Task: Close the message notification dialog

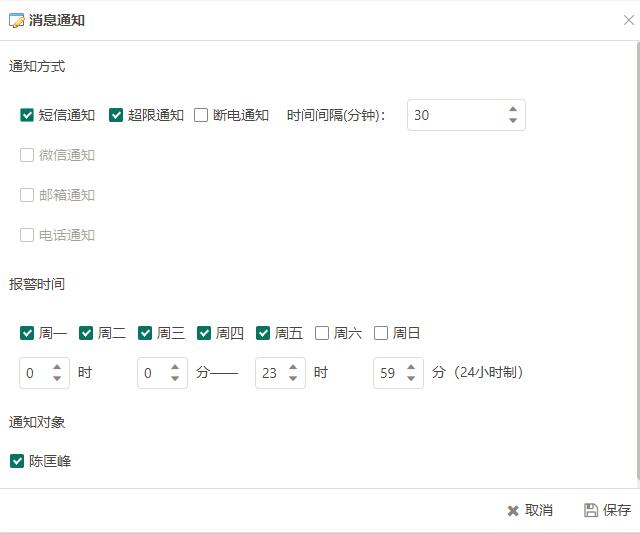Action: point(628,20)
